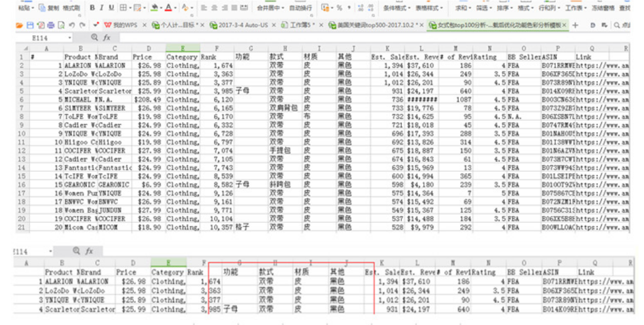644x325 pixels.
Task: Align cell text to the left
Action: pyautogui.click(x=204, y=8)
